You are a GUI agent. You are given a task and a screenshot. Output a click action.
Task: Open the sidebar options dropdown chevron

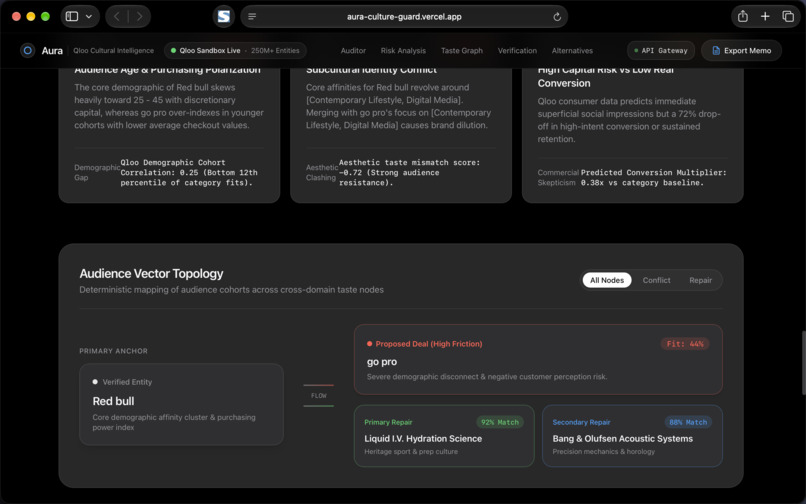pos(89,16)
